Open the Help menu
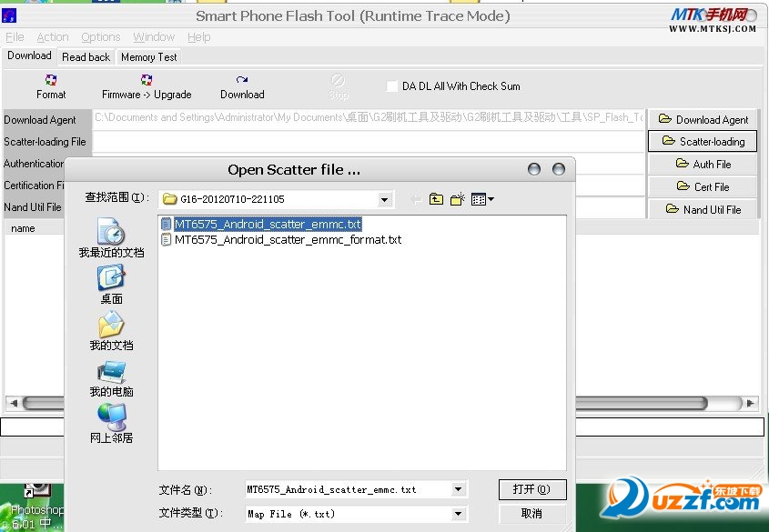Image resolution: width=769 pixels, height=532 pixels. [x=198, y=36]
